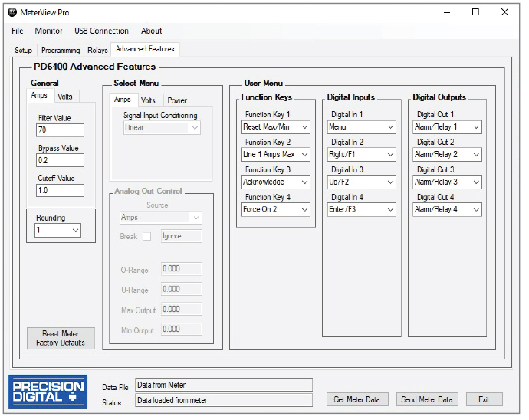The width and height of the screenshot is (529, 420).
Task: Open the Digital In 3 dropdown
Action: (x=362, y=182)
